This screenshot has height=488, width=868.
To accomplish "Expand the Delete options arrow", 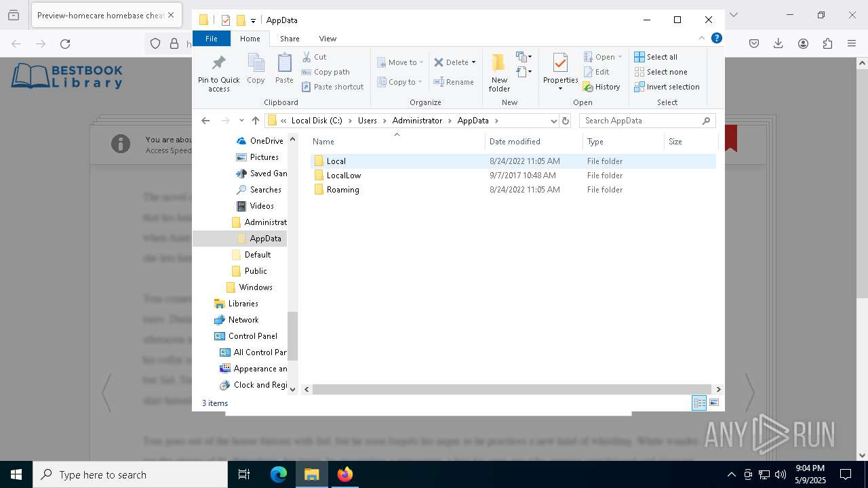I will pyautogui.click(x=473, y=62).
